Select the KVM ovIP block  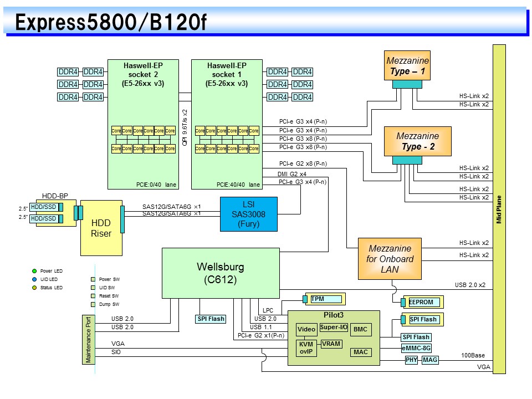(306, 348)
